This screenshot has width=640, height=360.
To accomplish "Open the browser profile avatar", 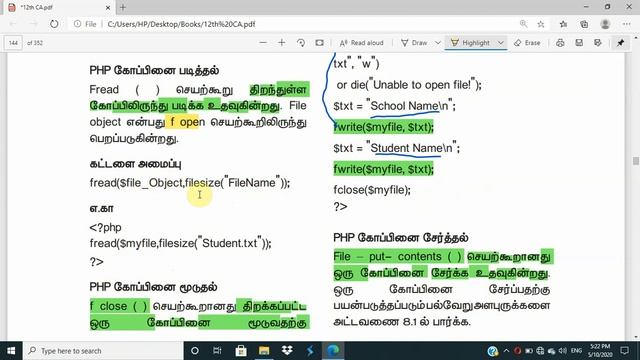I will click(x=605, y=24).
